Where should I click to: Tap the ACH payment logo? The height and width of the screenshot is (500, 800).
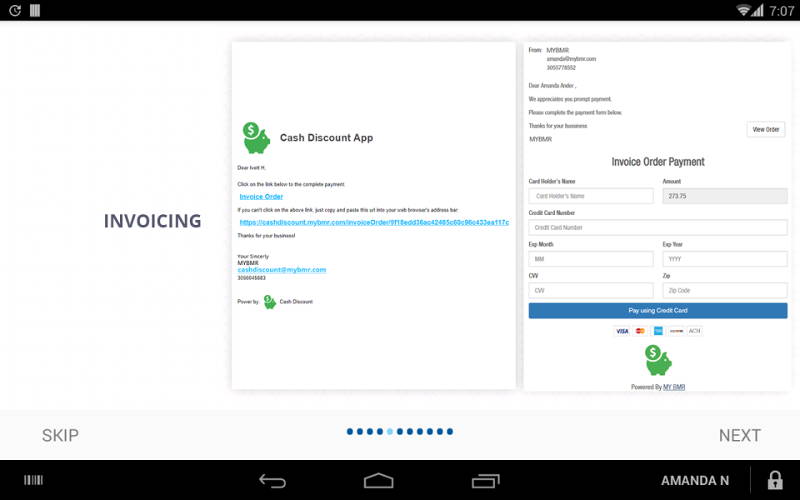coord(694,331)
